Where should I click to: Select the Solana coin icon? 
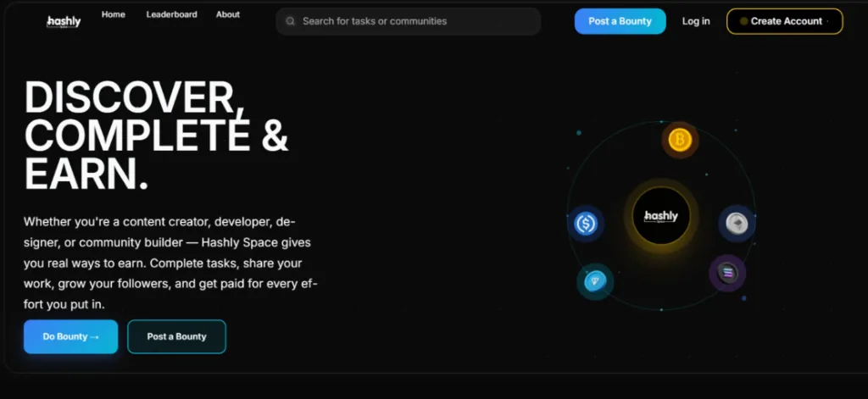pos(727,273)
